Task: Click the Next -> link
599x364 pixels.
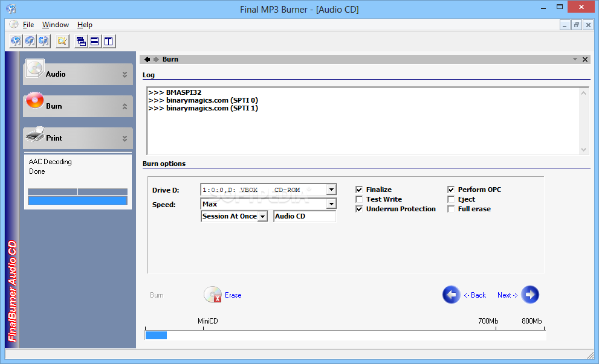Action: pyautogui.click(x=507, y=295)
